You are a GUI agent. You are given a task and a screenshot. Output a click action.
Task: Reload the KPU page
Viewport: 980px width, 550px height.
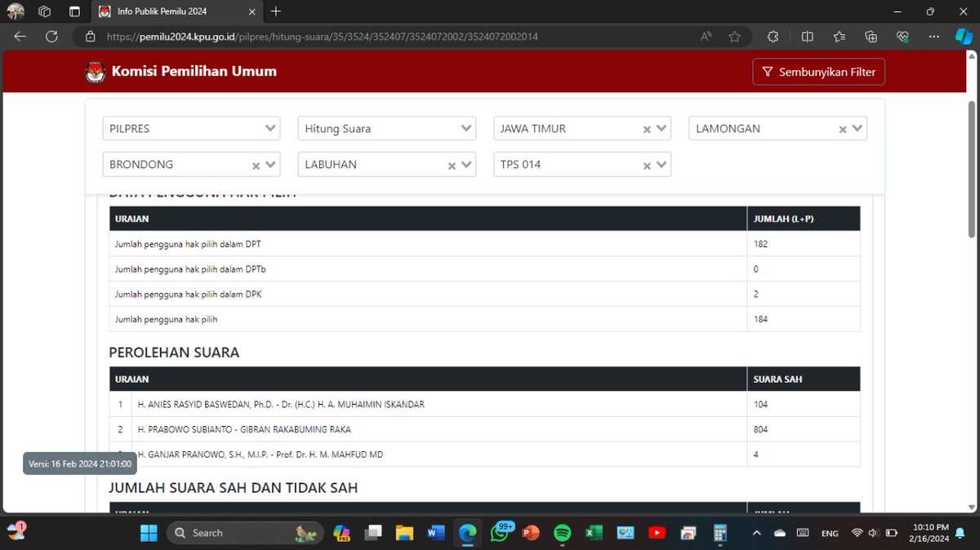(x=51, y=36)
